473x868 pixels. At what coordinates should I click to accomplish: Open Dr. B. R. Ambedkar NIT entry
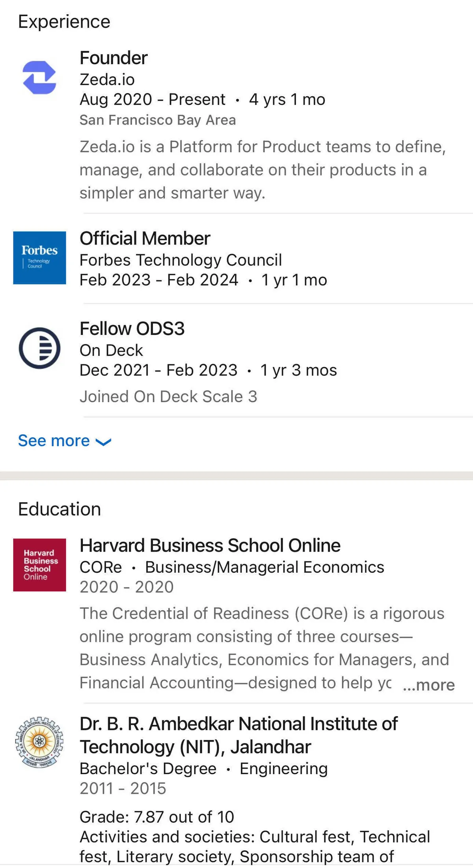coord(238,735)
